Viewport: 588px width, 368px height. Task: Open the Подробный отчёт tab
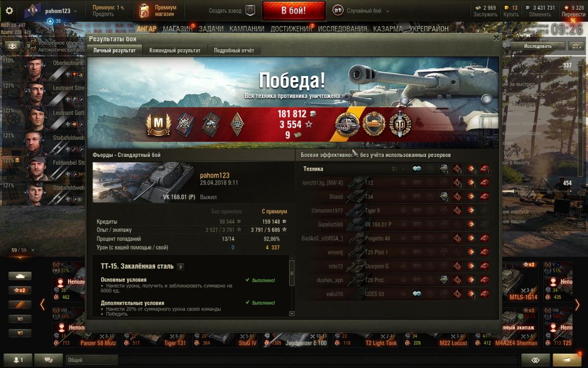[x=234, y=50]
